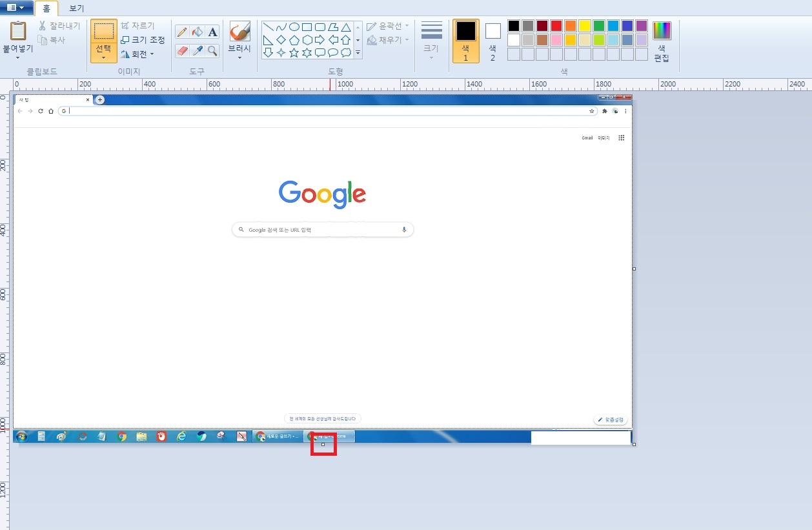
Task: Click the 브러시 brush tool icon
Action: (239, 31)
